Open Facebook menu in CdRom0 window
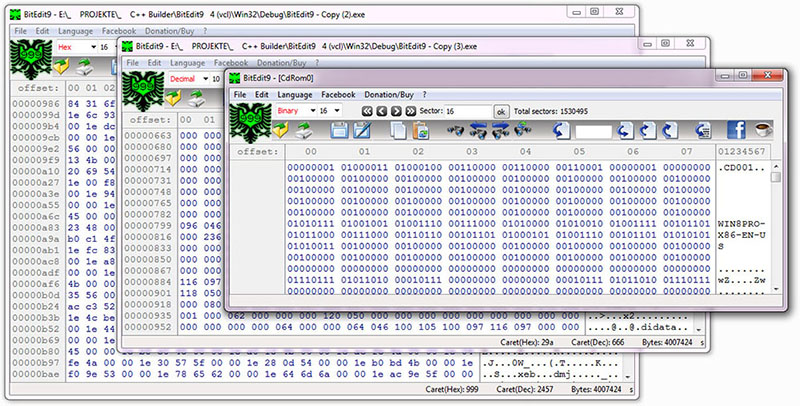800x406 pixels. 338,95
